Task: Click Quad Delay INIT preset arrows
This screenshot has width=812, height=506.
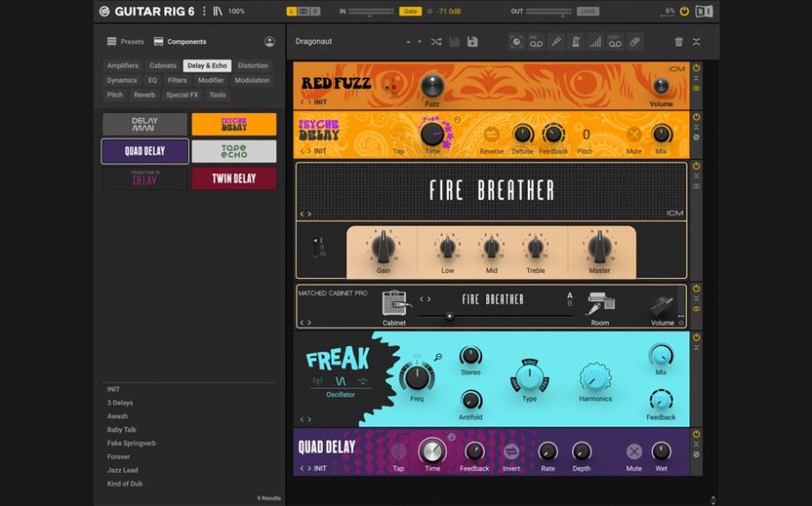Action: tap(306, 468)
